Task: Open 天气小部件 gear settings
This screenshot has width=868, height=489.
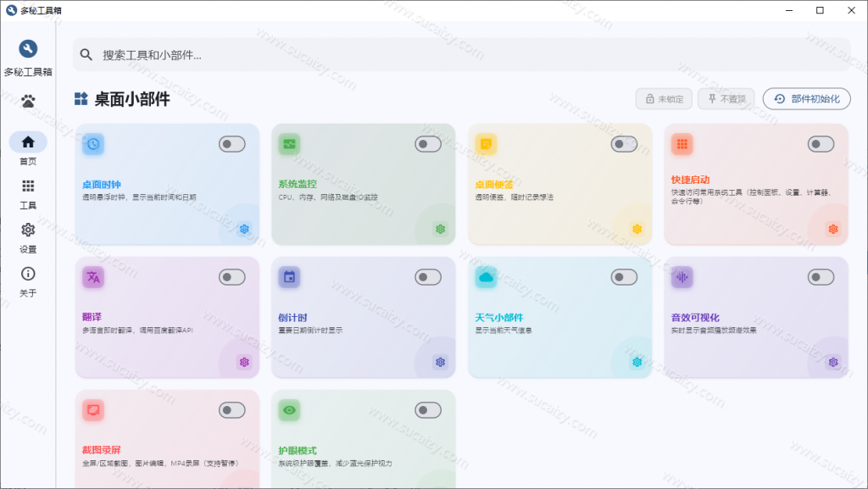Action: coord(637,363)
